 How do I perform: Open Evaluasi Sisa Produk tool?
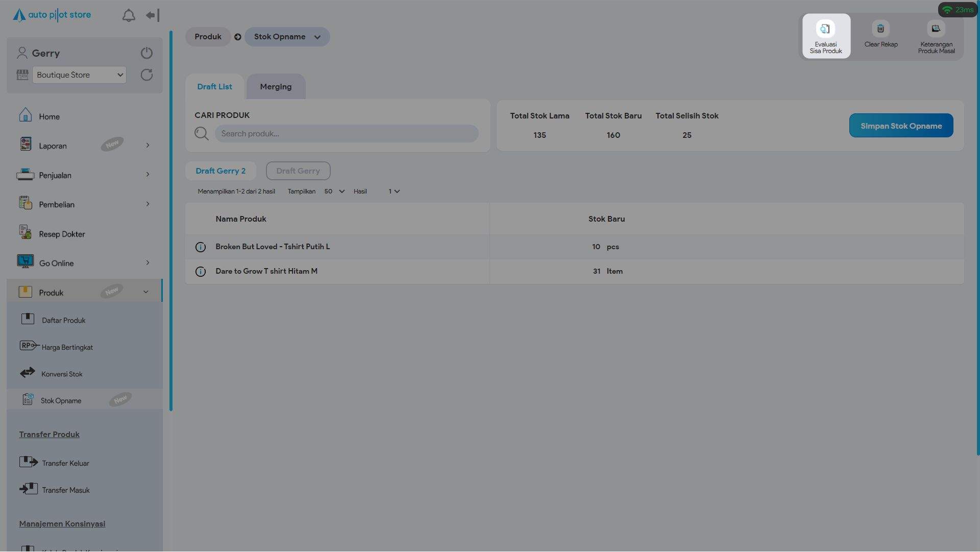point(826,36)
